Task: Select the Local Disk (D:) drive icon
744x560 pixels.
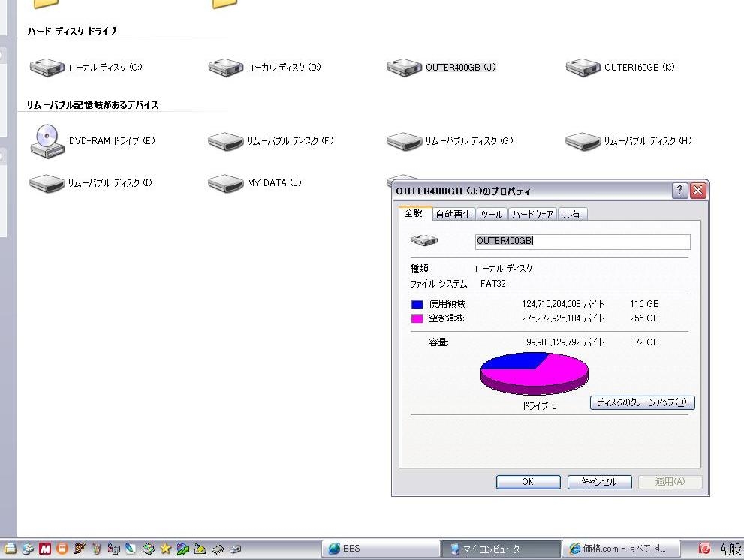Action: 226,68
